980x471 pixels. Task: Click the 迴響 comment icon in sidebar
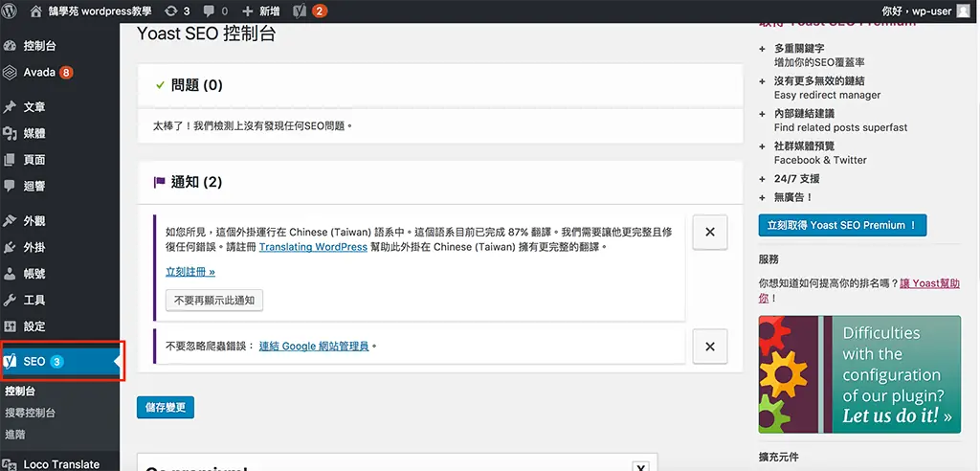tap(10, 186)
